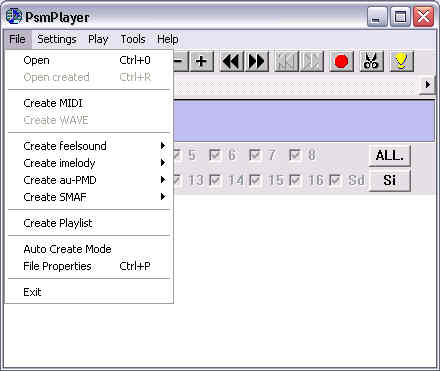Click the disabled Open created entry
Image resolution: width=440 pixels, height=371 pixels.
pos(89,77)
